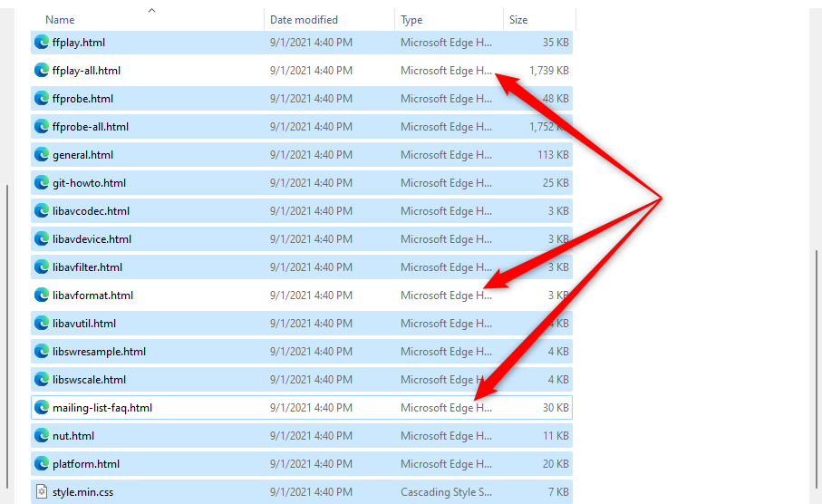Click the Edge icon beside platform.html

tap(42, 463)
